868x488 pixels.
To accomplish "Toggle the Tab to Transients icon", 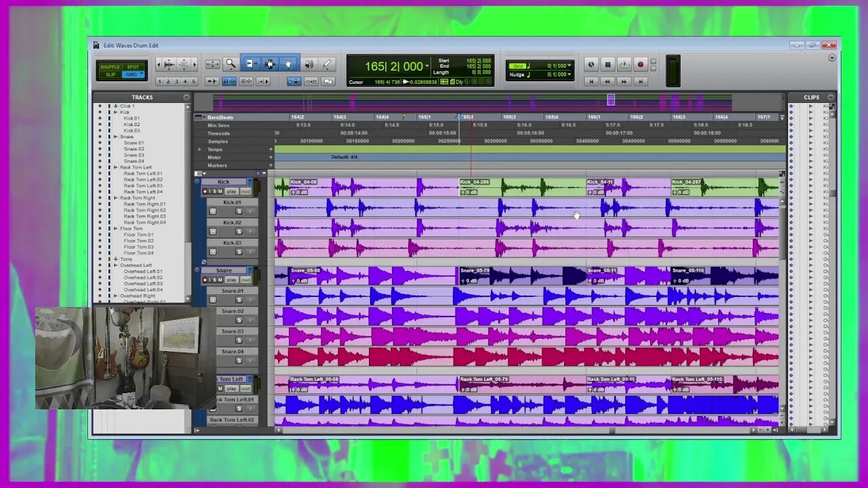I will [212, 81].
